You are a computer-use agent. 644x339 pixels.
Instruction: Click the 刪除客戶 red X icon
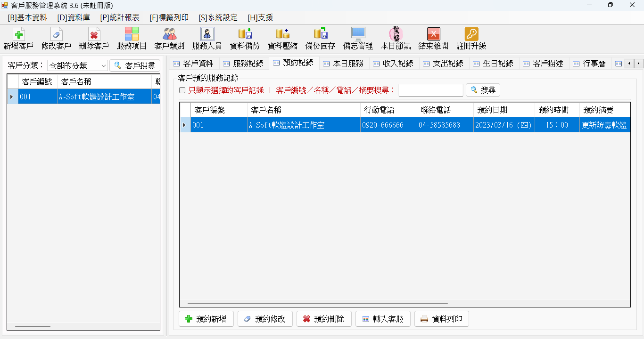tap(94, 34)
